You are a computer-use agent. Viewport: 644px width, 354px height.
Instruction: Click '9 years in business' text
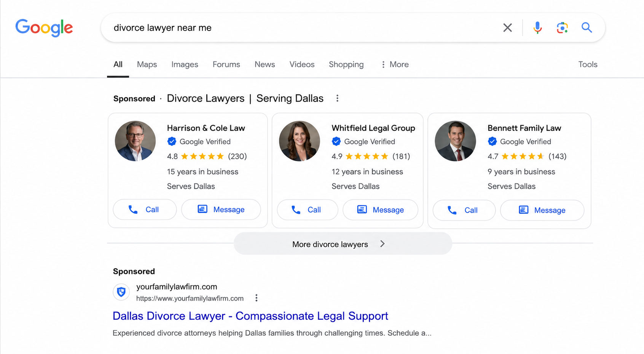pyautogui.click(x=521, y=172)
